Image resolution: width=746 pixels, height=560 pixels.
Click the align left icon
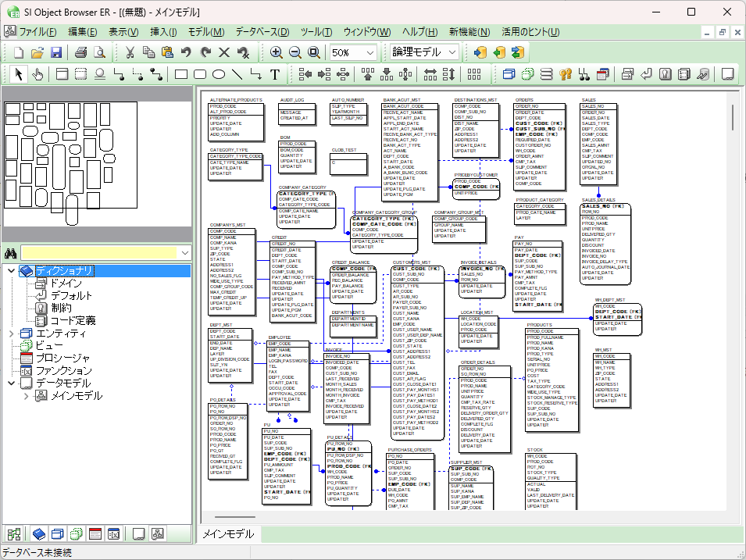(x=305, y=74)
